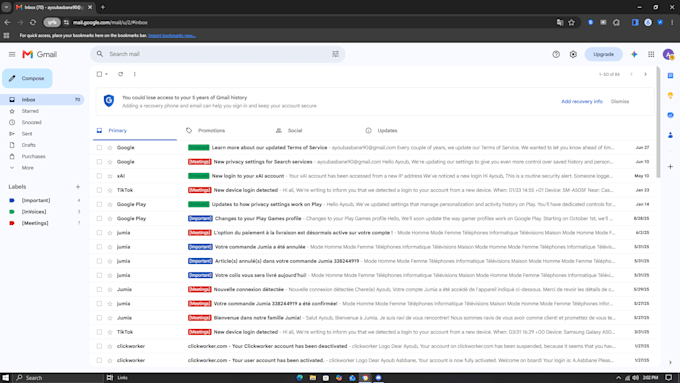Open the [Important] label
680x383 pixels.
[36, 200]
